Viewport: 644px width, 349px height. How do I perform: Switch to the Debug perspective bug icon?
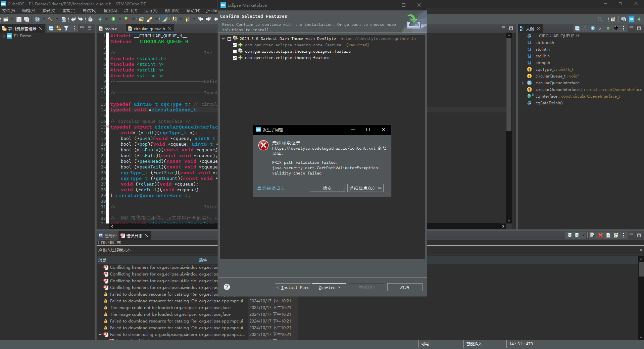[x=639, y=19]
